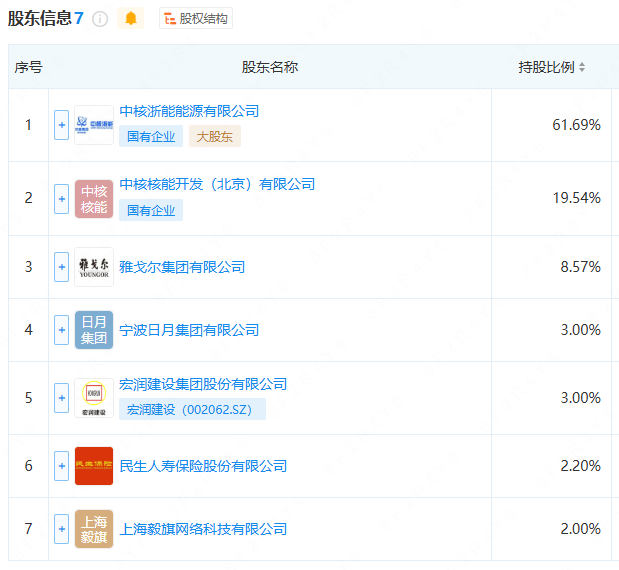This screenshot has height=570, width=619.
Task: Open 上海毅旗网络科技有限公司 link
Action: click(203, 529)
